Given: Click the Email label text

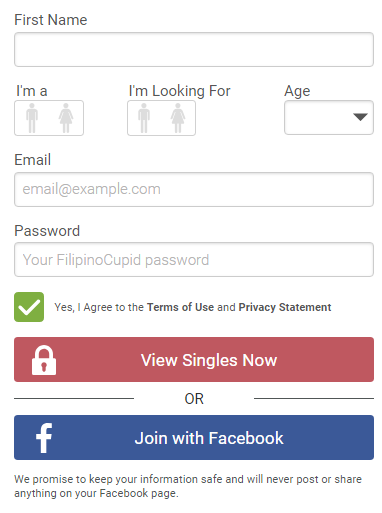Looking at the screenshot, I should 32,160.
